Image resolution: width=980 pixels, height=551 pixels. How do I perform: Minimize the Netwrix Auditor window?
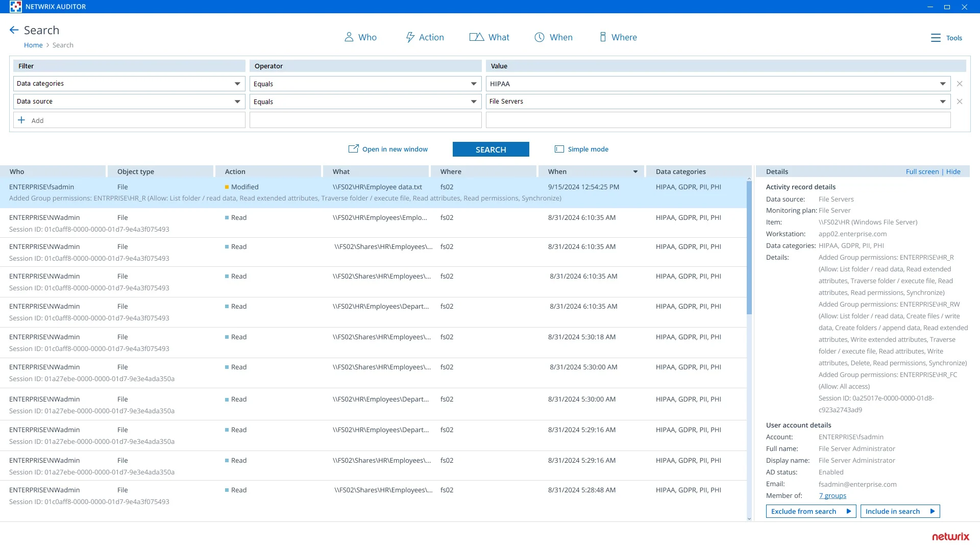(x=930, y=7)
